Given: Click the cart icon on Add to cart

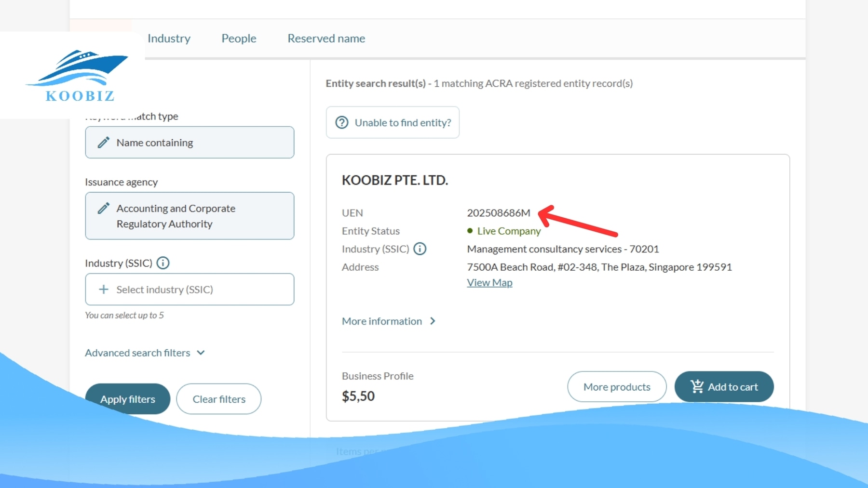Looking at the screenshot, I should [696, 386].
